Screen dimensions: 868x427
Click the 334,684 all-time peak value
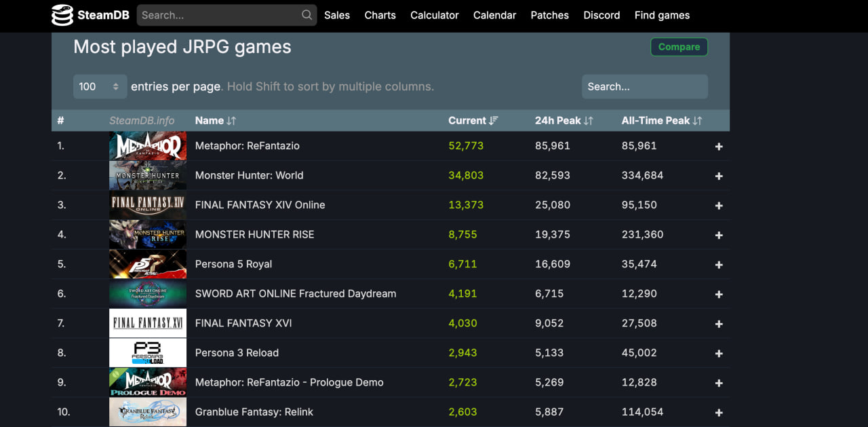point(642,175)
